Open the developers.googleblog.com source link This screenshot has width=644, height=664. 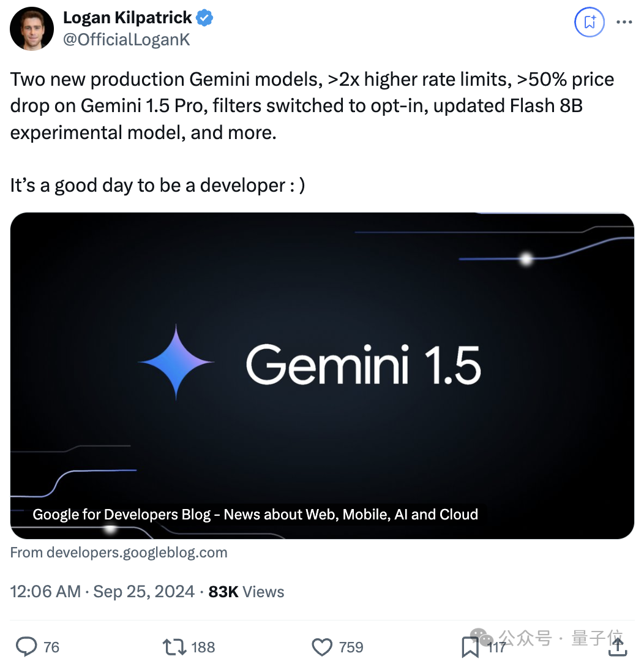coord(119,552)
